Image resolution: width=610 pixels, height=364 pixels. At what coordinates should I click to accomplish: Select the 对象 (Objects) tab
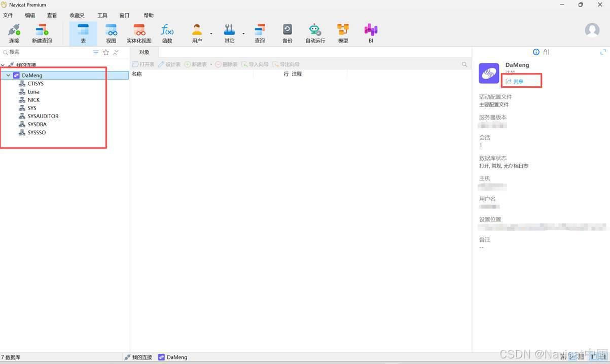click(145, 52)
